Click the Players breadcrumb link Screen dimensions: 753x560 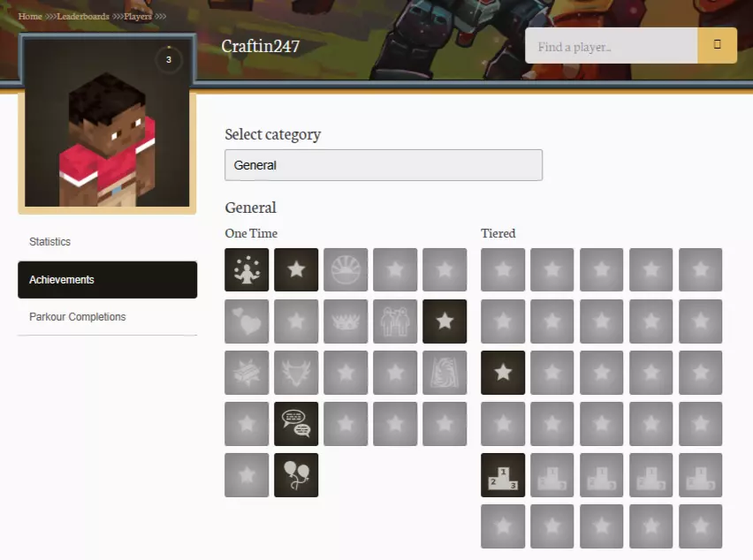pyautogui.click(x=137, y=16)
